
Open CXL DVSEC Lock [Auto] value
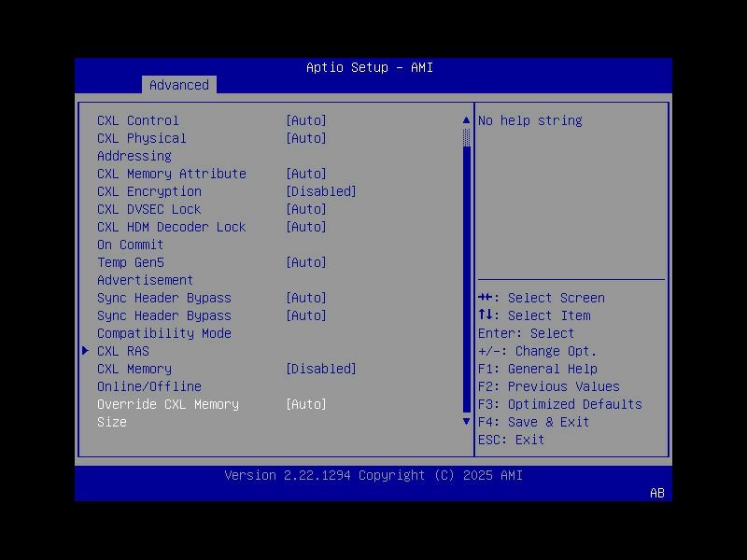[306, 209]
